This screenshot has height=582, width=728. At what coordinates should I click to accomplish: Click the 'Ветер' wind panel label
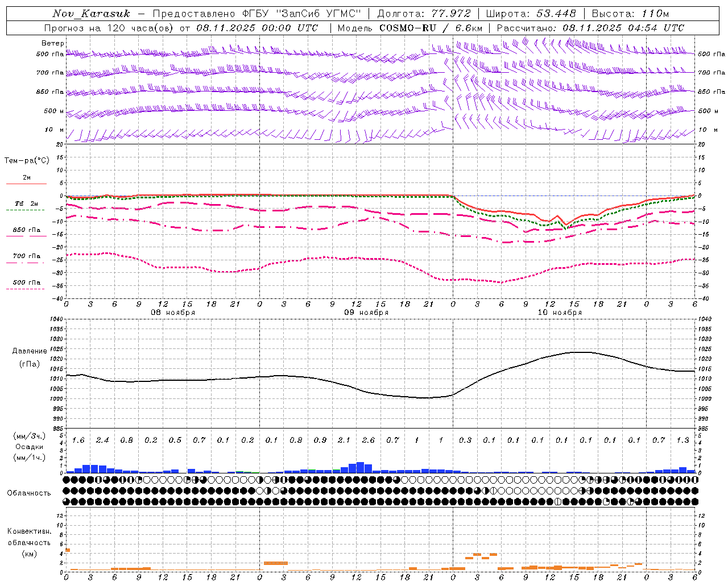point(53,43)
